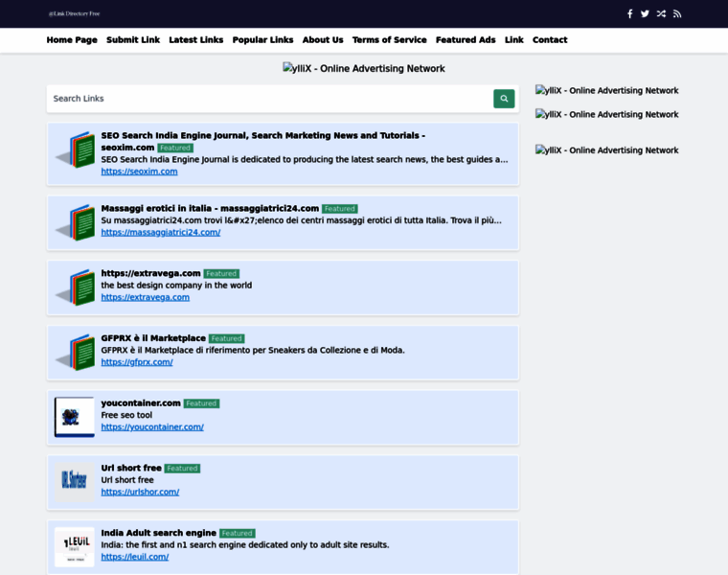This screenshot has height=575, width=728.
Task: Click the Featured badge on seoxim.com listing
Action: pyautogui.click(x=175, y=149)
